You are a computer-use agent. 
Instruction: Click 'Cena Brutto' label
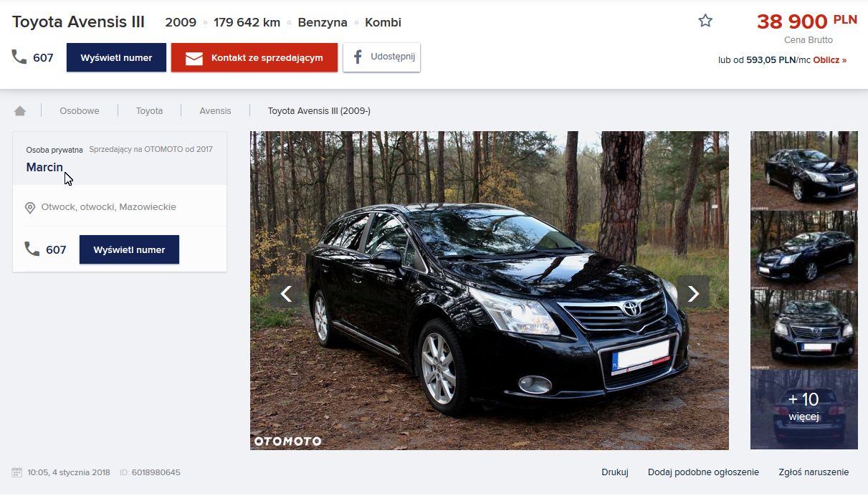[809, 40]
